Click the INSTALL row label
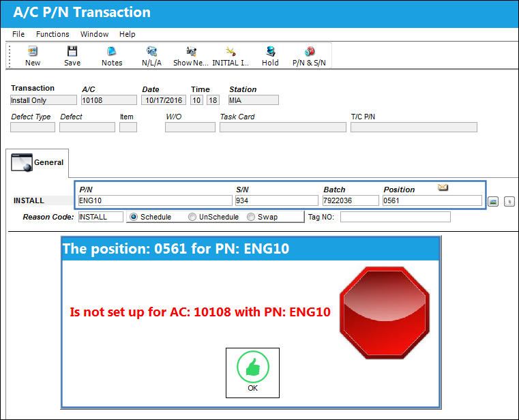 point(29,200)
